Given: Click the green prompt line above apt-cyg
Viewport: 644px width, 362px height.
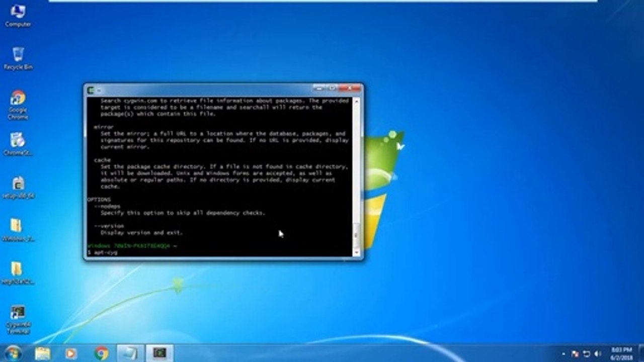Looking at the screenshot, I should click(132, 246).
